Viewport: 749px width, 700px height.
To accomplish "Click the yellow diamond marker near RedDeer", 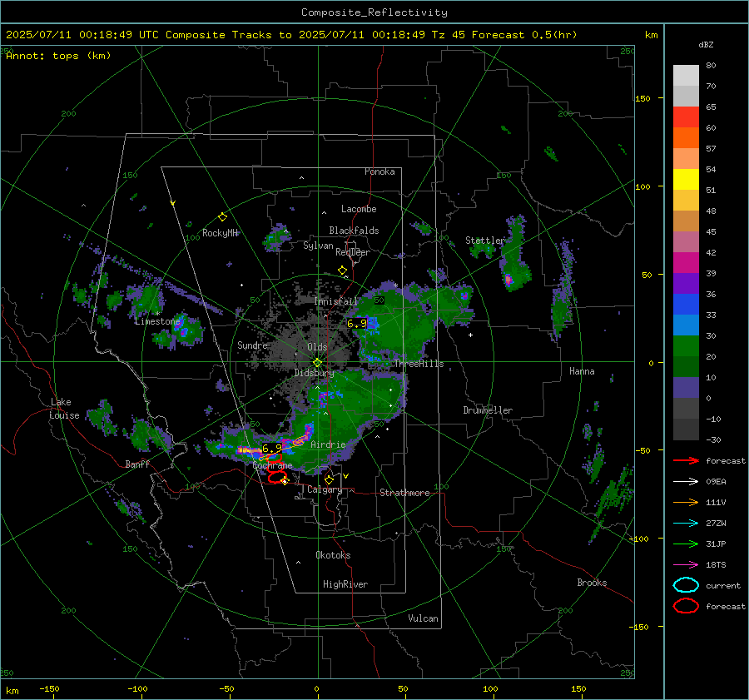I will point(342,271).
